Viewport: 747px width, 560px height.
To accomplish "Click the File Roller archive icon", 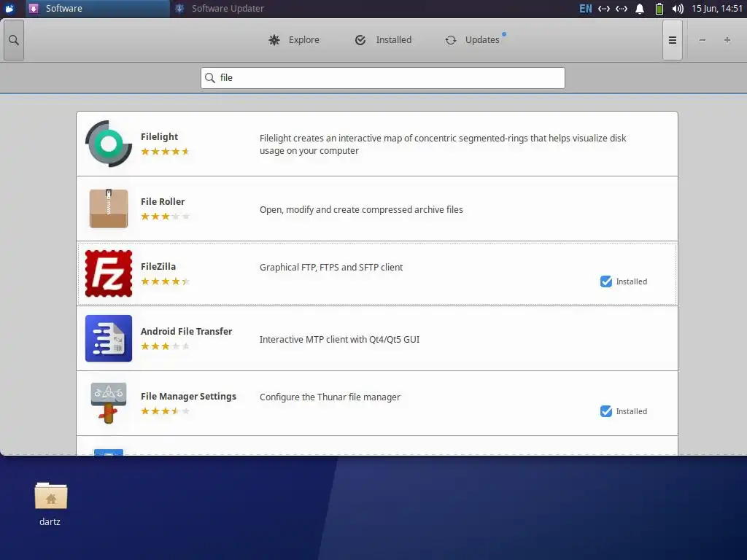I will point(109,208).
